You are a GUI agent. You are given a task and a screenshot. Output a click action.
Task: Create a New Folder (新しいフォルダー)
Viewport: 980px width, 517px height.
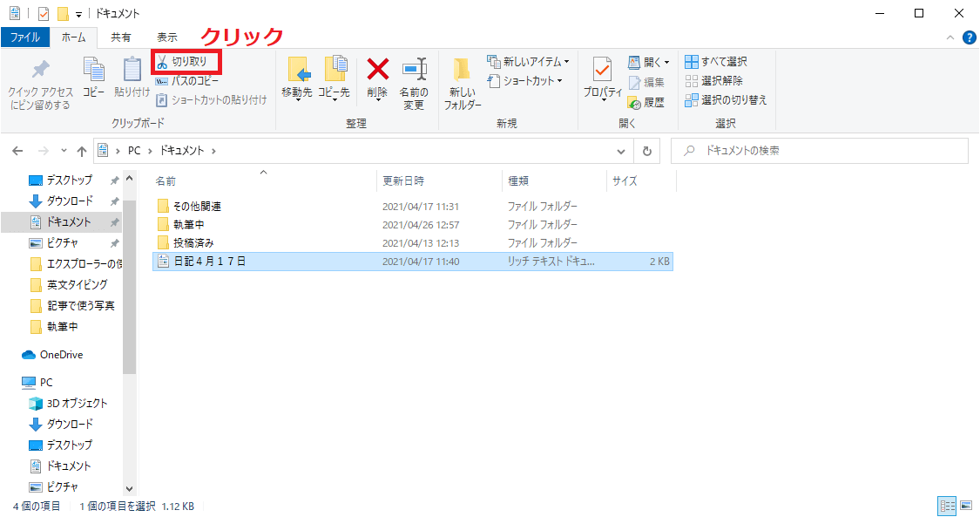point(463,85)
